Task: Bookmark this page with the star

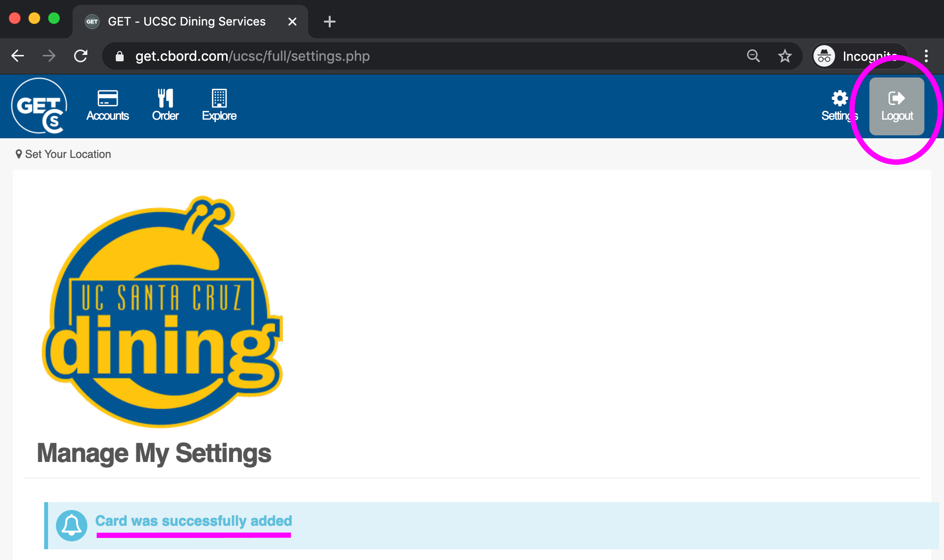Action: 785,56
